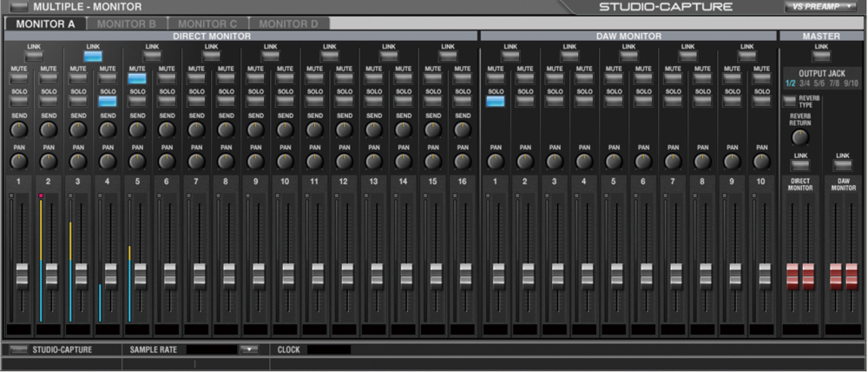Click the red DIRECT MONITOR master fader
Viewport: 868px width, 372px height.
[800, 276]
